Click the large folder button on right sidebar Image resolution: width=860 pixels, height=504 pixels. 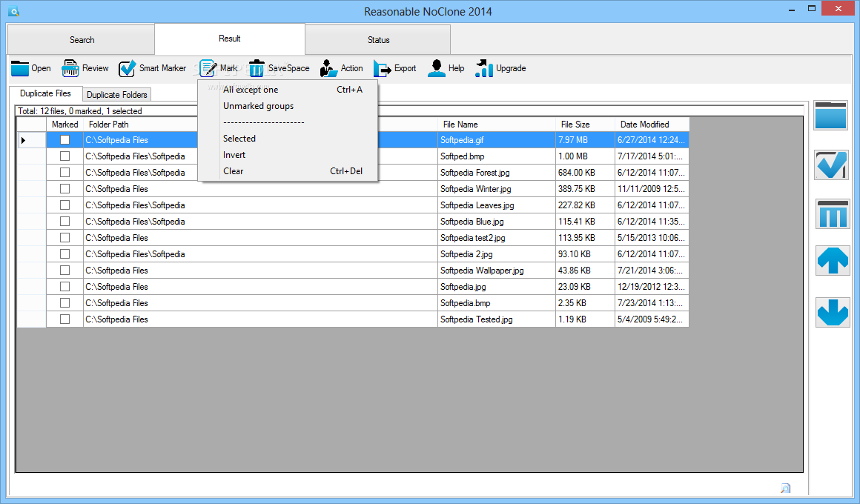coord(831,115)
